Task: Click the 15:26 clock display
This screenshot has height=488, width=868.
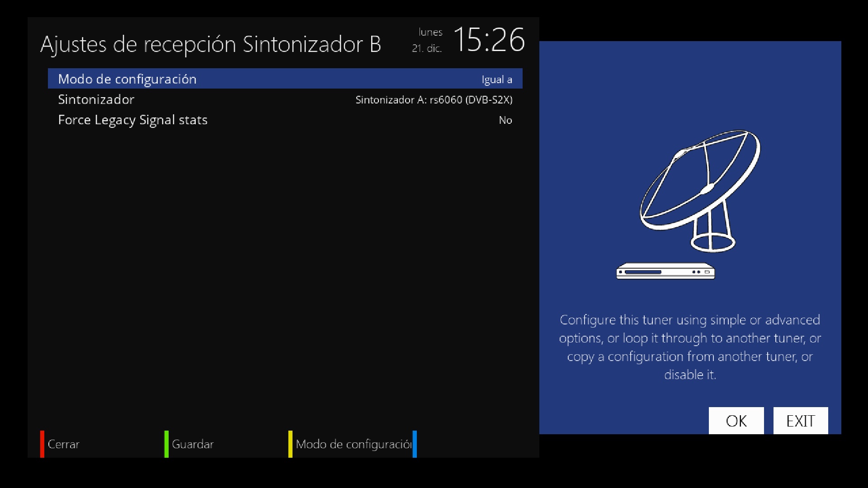Action: [489, 40]
